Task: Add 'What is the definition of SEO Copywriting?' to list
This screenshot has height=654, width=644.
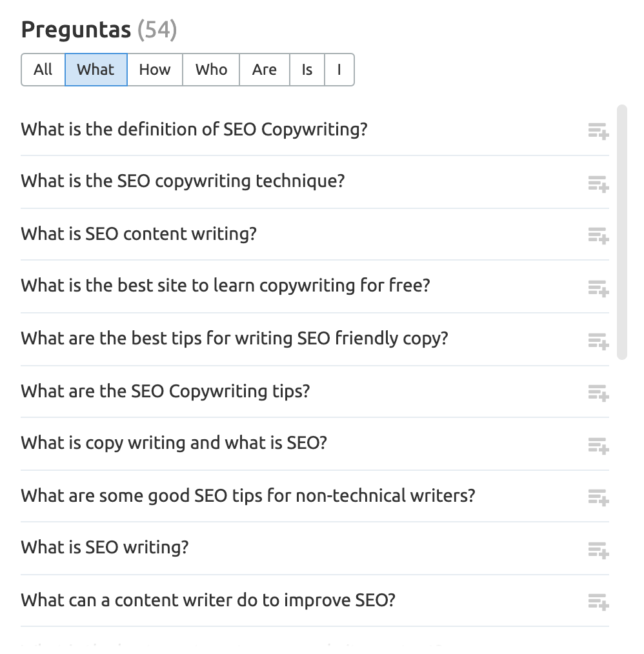Action: tap(598, 132)
